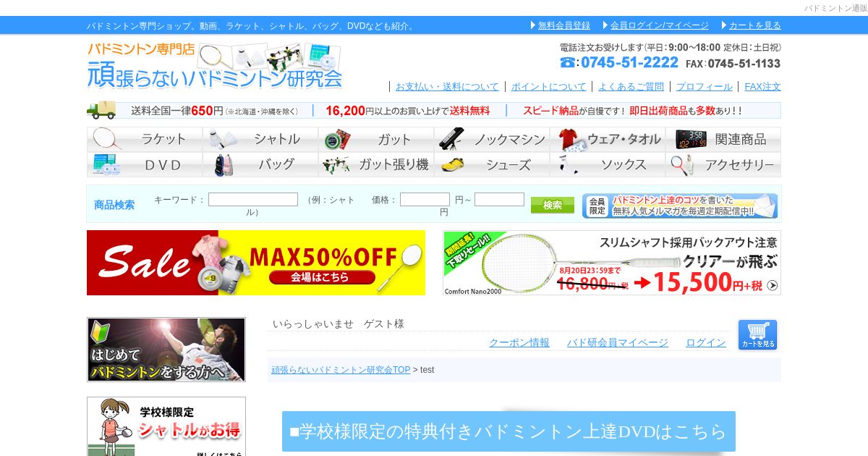This screenshot has width=868, height=456.
Task: Click the delivery truck icon
Action: click(101, 110)
